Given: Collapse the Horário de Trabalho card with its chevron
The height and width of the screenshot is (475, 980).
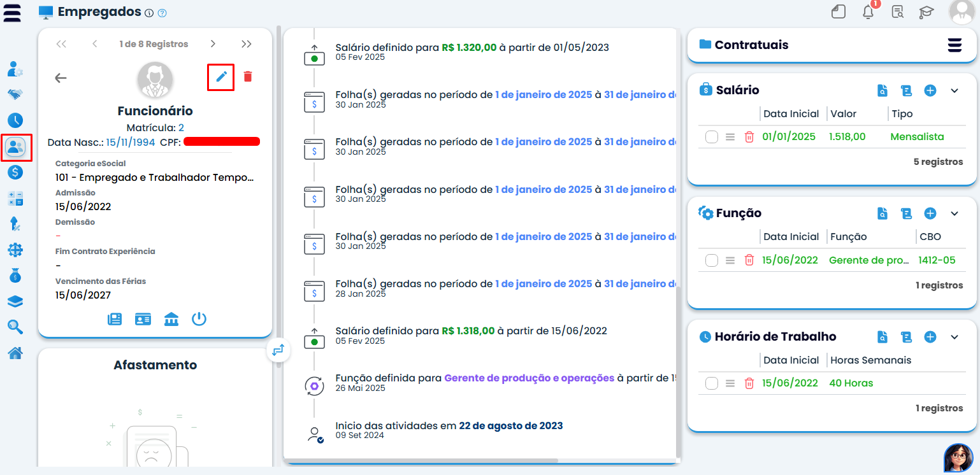Looking at the screenshot, I should point(955,337).
